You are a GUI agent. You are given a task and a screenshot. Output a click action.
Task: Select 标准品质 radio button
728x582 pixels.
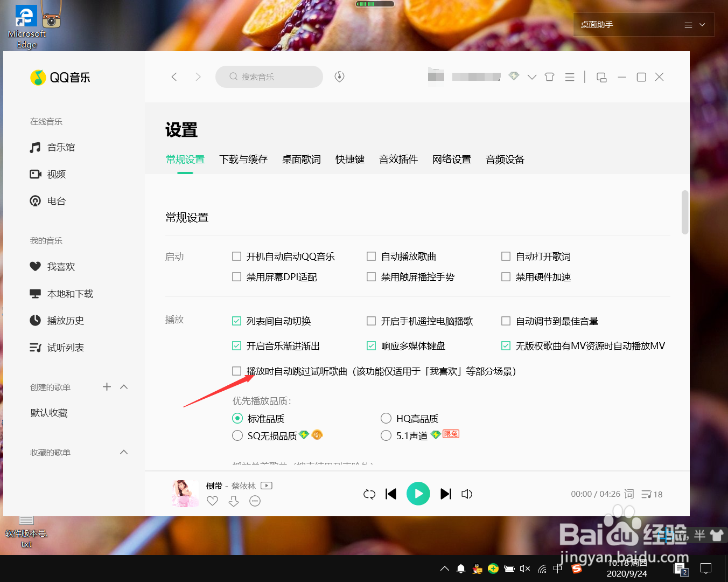(237, 418)
